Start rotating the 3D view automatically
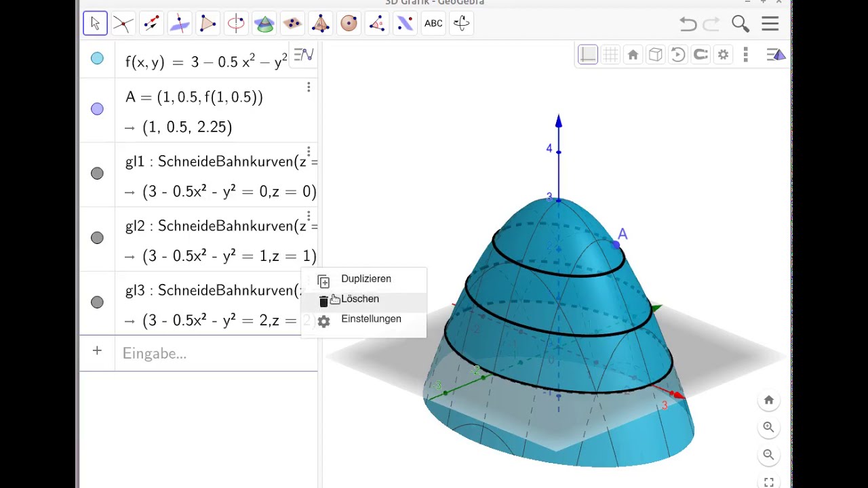 coord(678,55)
